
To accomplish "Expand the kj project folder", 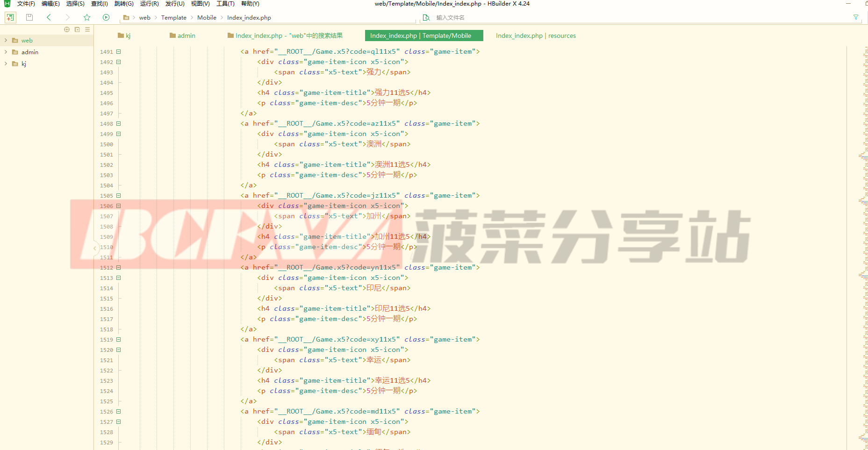I will coord(6,64).
